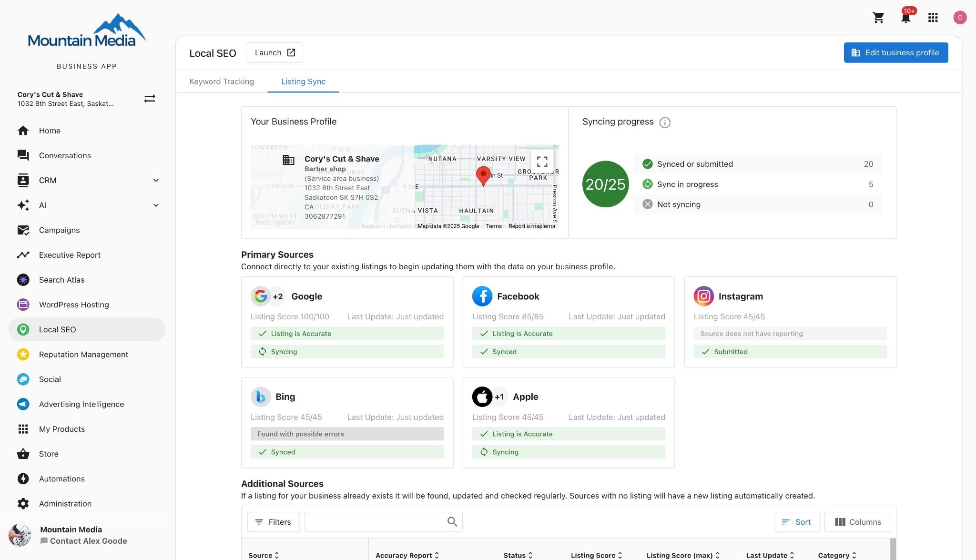Viewport: 976px width, 560px height.
Task: Select the Listing Sync tab
Action: [304, 81]
